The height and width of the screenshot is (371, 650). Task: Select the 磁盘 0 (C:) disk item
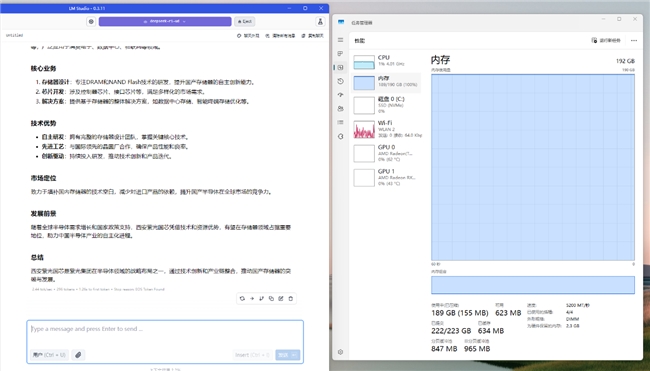(386, 105)
